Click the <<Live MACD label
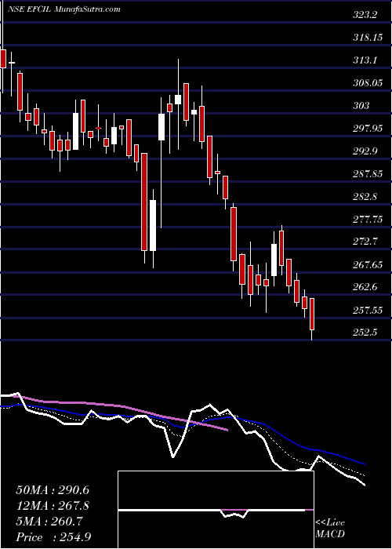 click(x=330, y=529)
